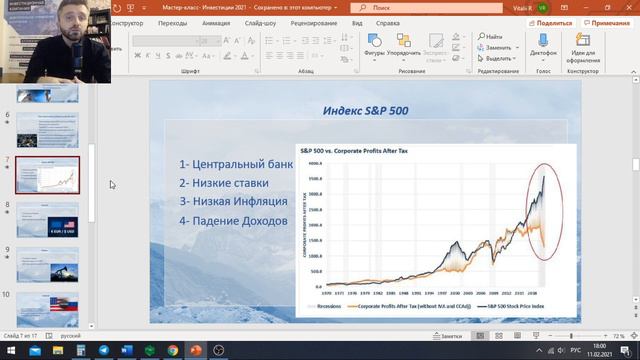This screenshot has height=360, width=640.
Task: Toggle strikethrough formatting
Action: [179, 56]
